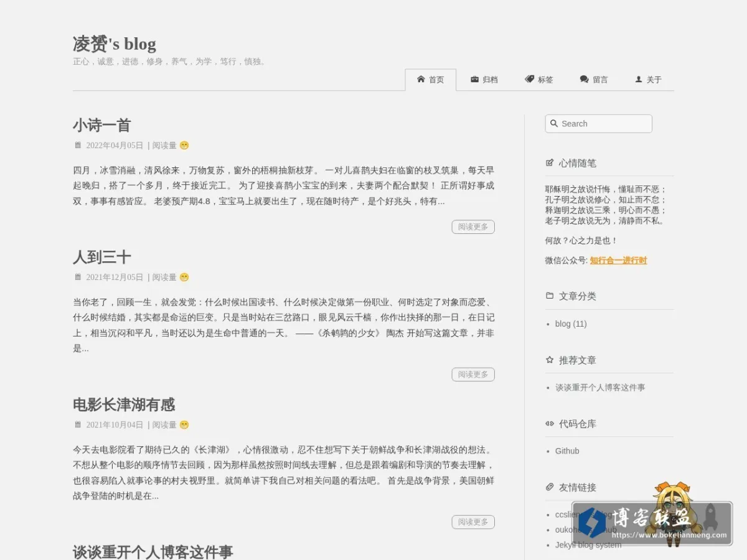Click the star icon beside 推荐文章
747x560 pixels.
pos(550,360)
